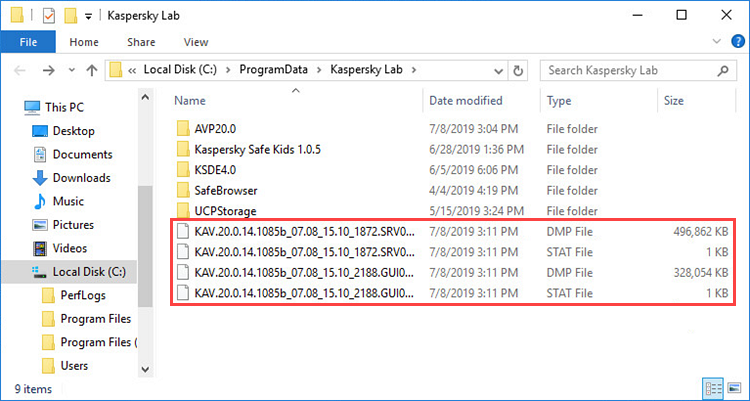Expand the Quick Access toolbar customize dropdown
Screen dimensions: 750x401
click(88, 17)
